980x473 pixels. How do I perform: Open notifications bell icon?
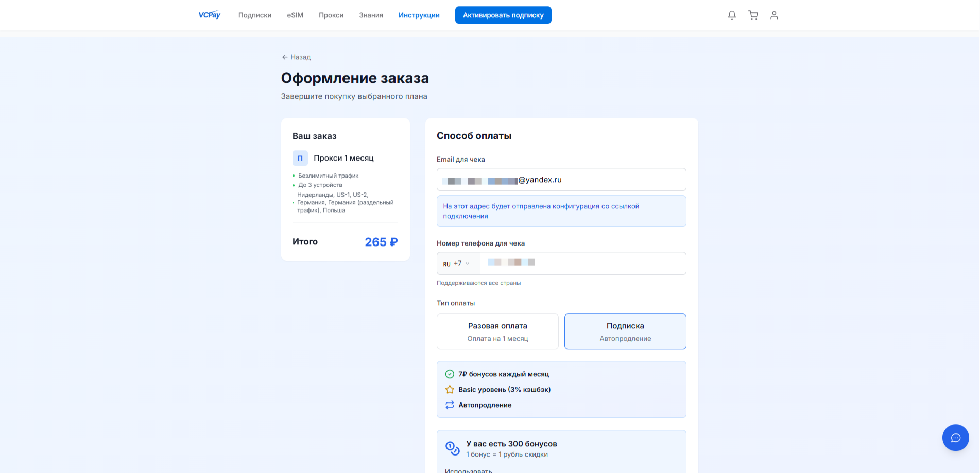pos(732,15)
